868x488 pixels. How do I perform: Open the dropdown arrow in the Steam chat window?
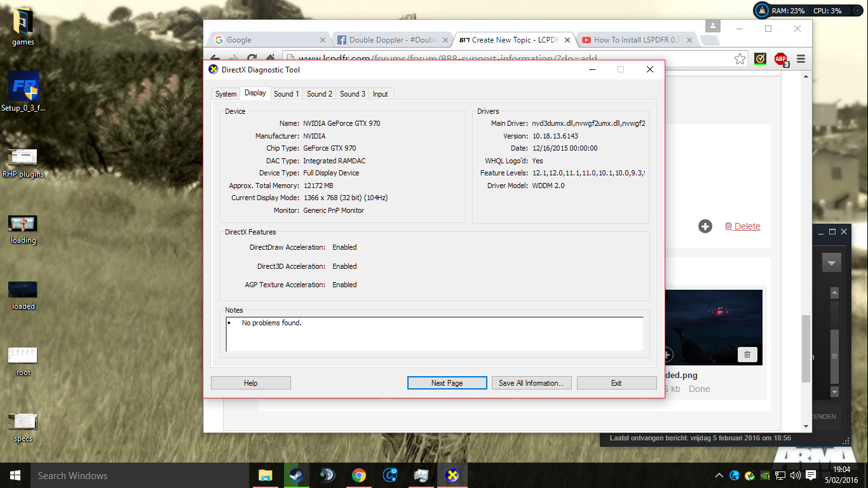click(x=832, y=262)
